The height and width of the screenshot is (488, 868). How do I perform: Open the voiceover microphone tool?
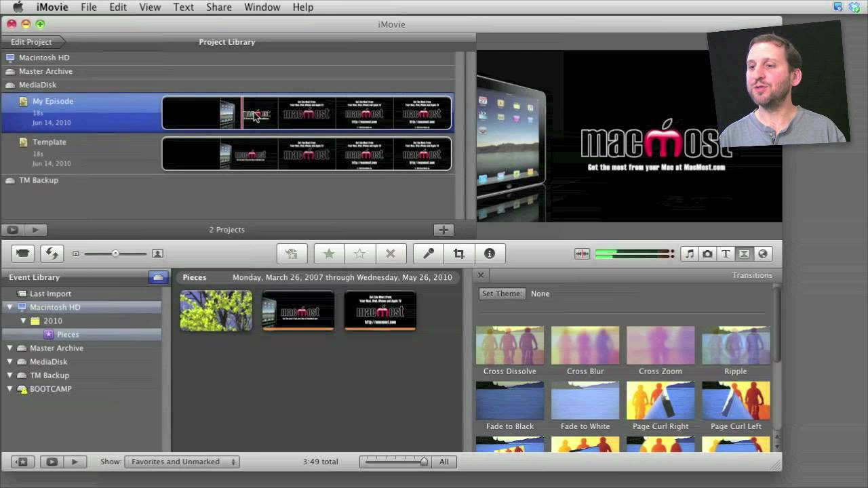[429, 253]
